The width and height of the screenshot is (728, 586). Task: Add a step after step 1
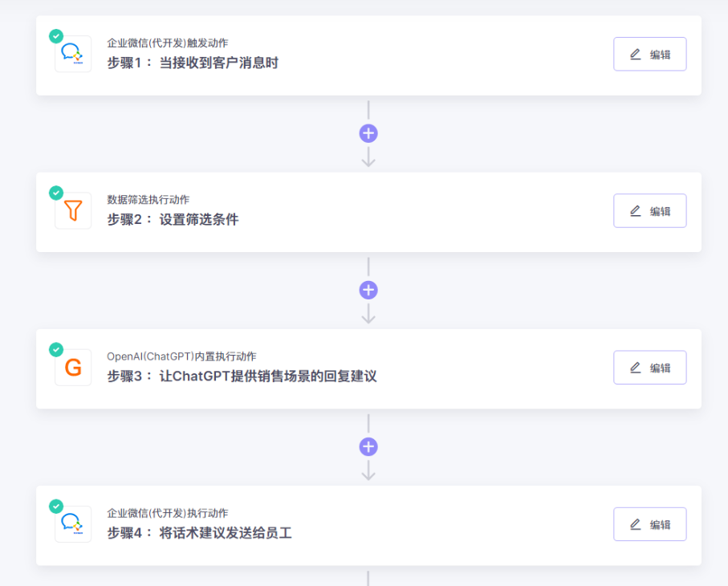[x=368, y=134]
